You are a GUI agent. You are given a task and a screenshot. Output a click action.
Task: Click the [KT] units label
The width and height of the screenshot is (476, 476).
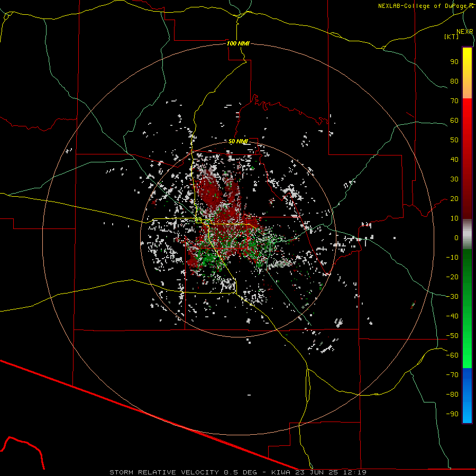[x=451, y=36]
